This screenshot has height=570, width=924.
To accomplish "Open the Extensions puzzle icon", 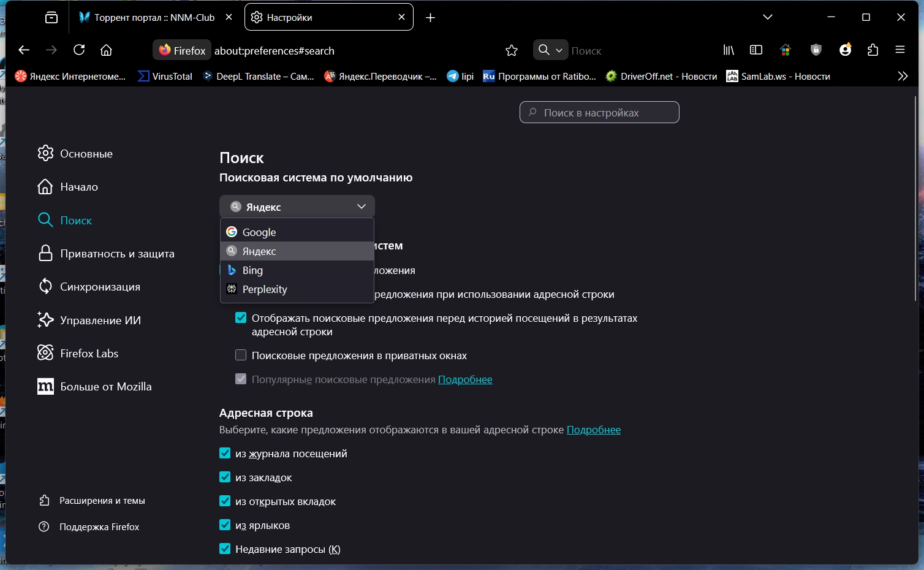I will [x=873, y=50].
